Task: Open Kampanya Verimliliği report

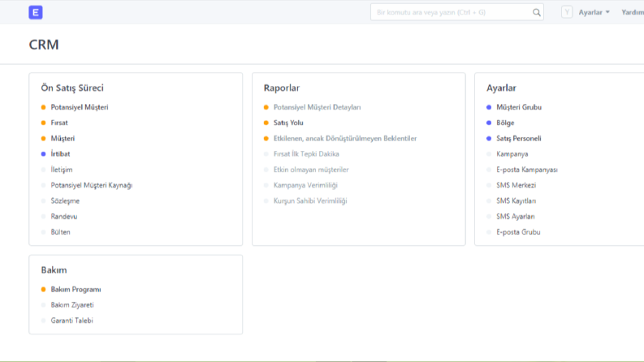Action: tap(305, 185)
